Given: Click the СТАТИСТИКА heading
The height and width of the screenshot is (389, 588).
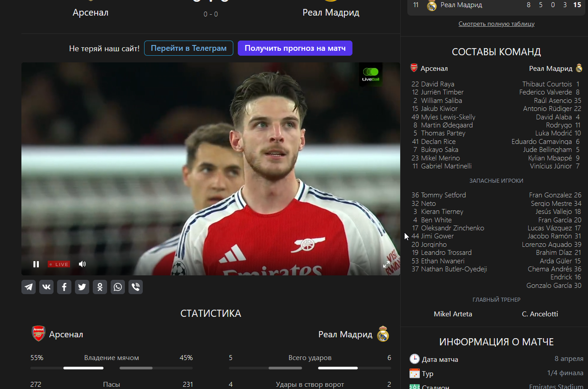Looking at the screenshot, I should [211, 314].
